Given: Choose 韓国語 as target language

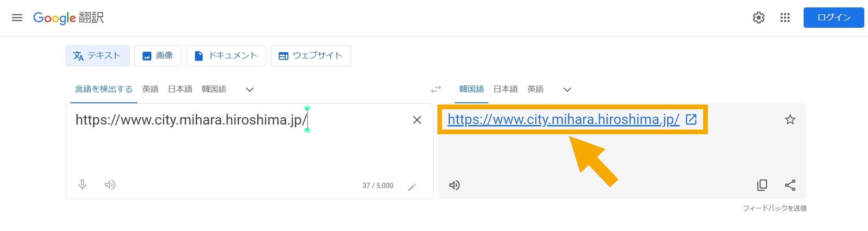Looking at the screenshot, I should (x=471, y=89).
